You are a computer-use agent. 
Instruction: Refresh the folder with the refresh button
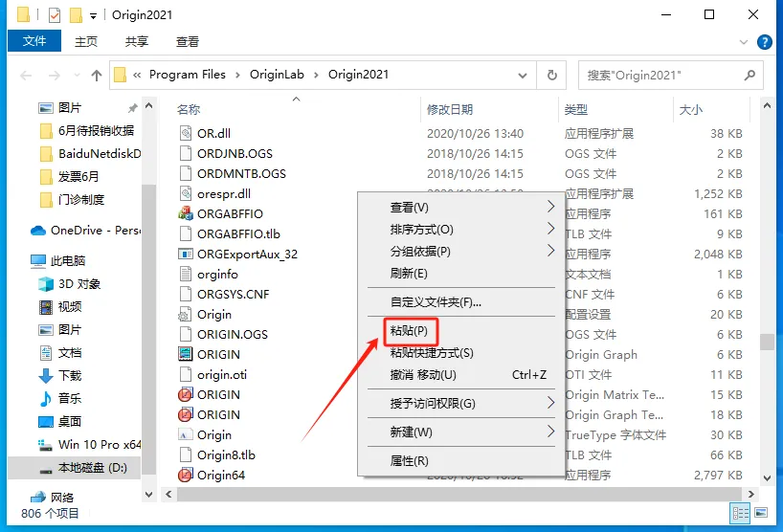click(551, 75)
